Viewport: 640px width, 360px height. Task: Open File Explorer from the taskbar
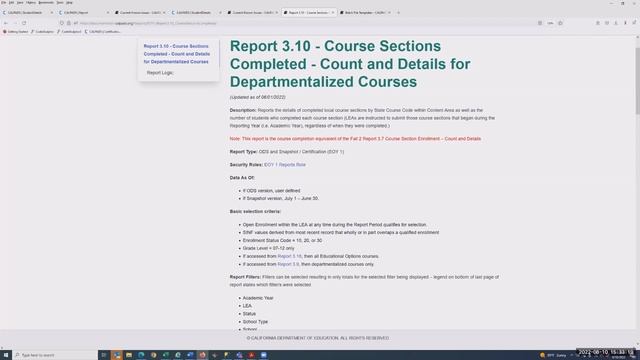[129, 355]
